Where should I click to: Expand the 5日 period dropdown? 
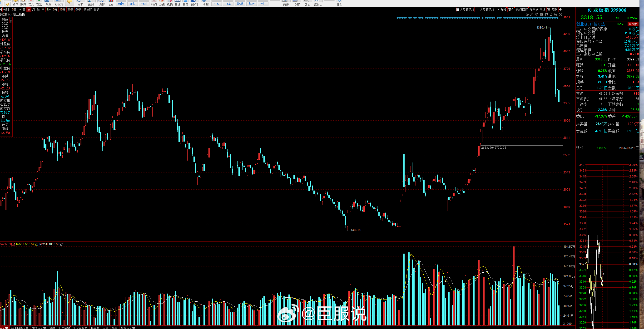point(20,10)
